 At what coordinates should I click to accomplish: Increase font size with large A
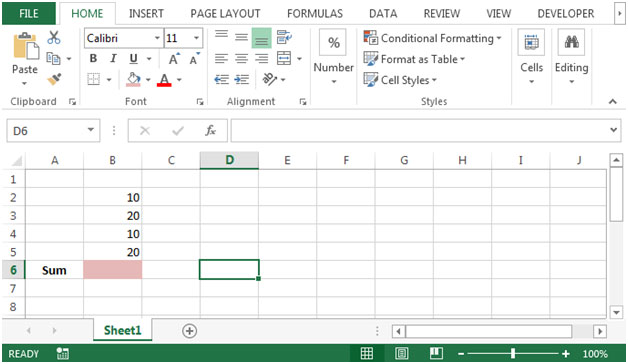[174, 59]
